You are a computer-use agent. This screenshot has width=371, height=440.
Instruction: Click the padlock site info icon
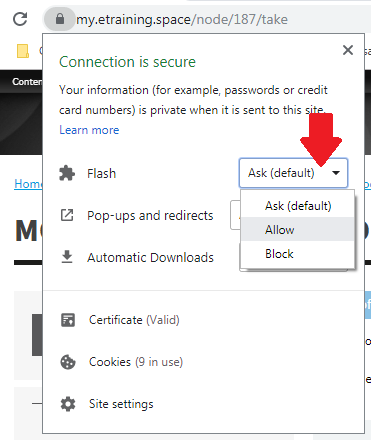60,19
